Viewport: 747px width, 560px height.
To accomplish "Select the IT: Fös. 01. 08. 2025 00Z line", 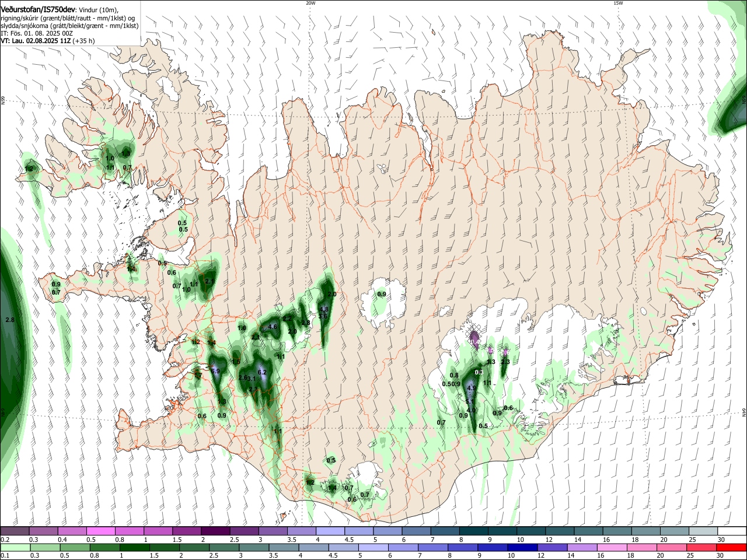I will pyautogui.click(x=37, y=33).
